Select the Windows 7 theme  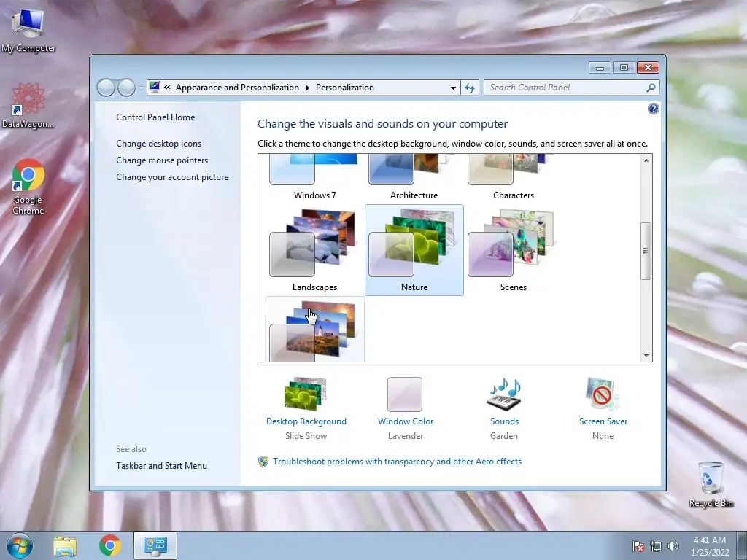click(x=314, y=179)
